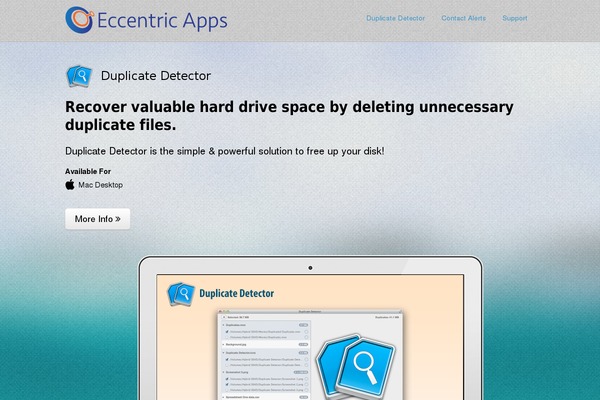Click the laptop webcam dot
Image resolution: width=600 pixels, height=400 pixels.
310,268
